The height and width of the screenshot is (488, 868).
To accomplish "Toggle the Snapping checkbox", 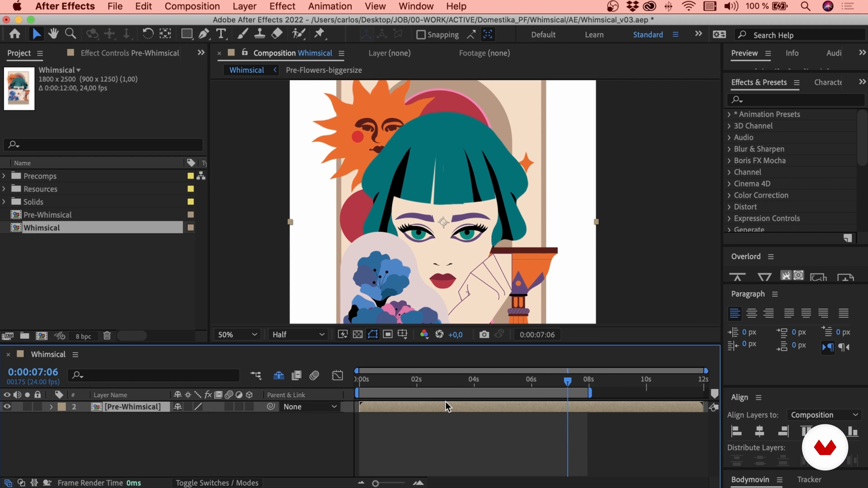I will [x=420, y=35].
